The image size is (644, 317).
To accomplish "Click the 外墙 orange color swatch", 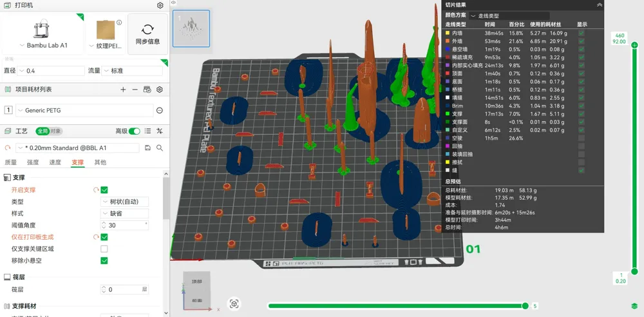I will (448, 41).
